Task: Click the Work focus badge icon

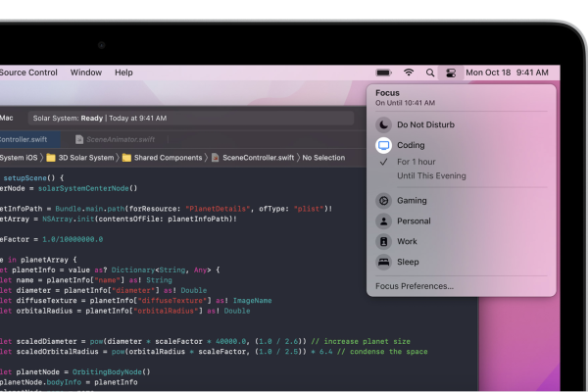Action: click(383, 241)
